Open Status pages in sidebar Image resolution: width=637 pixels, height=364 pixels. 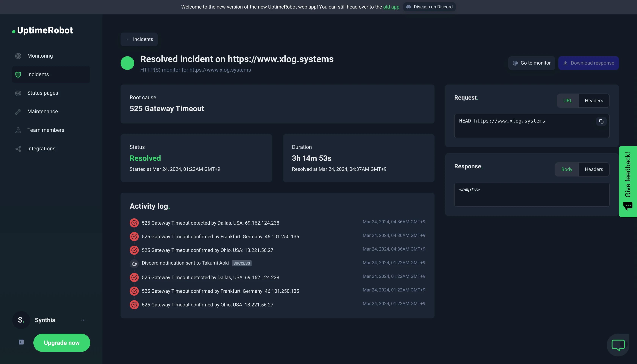click(51, 93)
